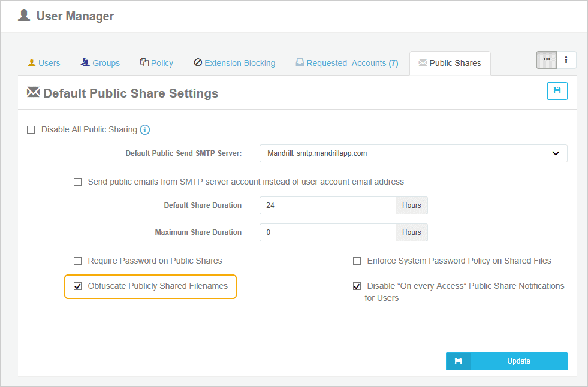Click the envelope icon in Default Public Share Settings
The height and width of the screenshot is (387, 588).
(x=33, y=92)
